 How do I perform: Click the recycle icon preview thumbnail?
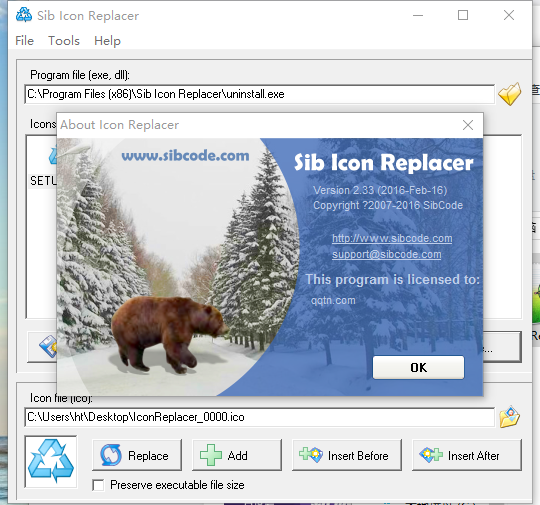51,461
